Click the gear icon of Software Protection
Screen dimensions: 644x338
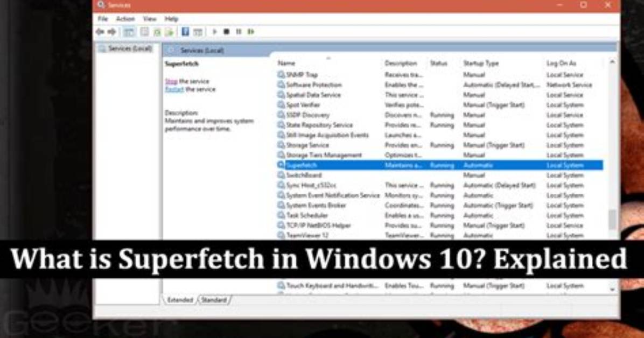click(x=281, y=84)
